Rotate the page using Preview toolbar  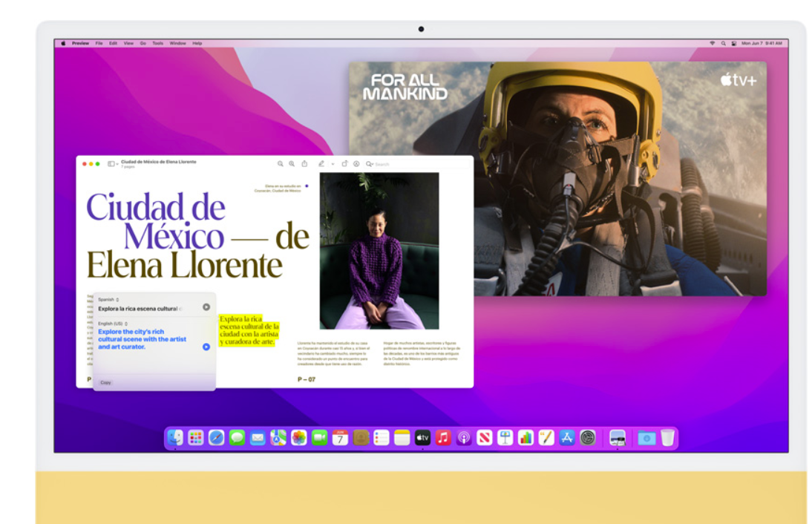point(344,163)
